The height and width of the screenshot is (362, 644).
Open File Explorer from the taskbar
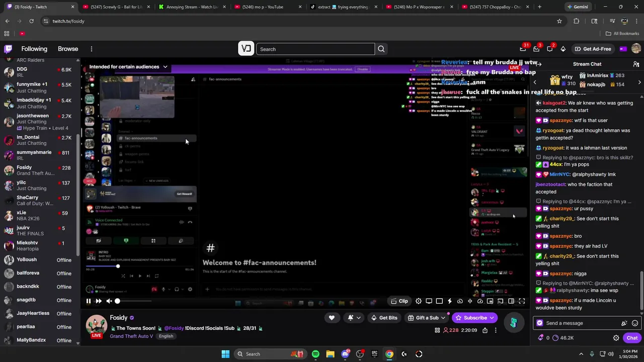click(330, 354)
